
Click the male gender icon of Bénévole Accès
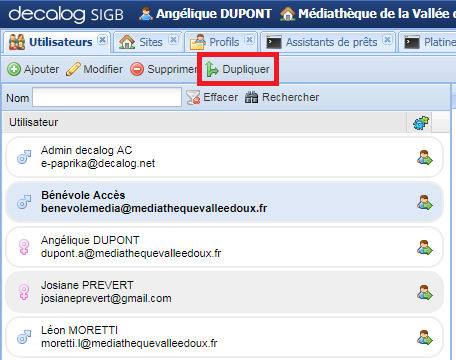click(x=24, y=202)
